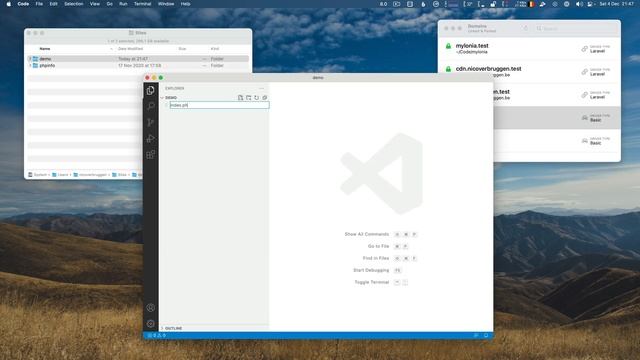Click New Folder icon in DEMO header

tap(249, 98)
